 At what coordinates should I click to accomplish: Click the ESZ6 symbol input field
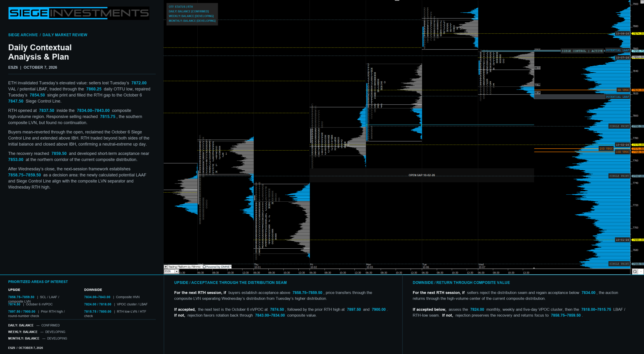coord(170,272)
